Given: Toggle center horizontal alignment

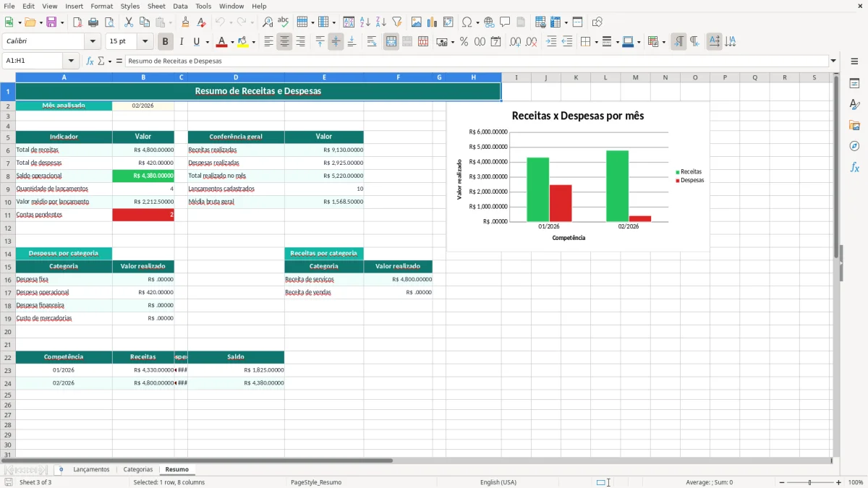Looking at the screenshot, I should click(284, 42).
